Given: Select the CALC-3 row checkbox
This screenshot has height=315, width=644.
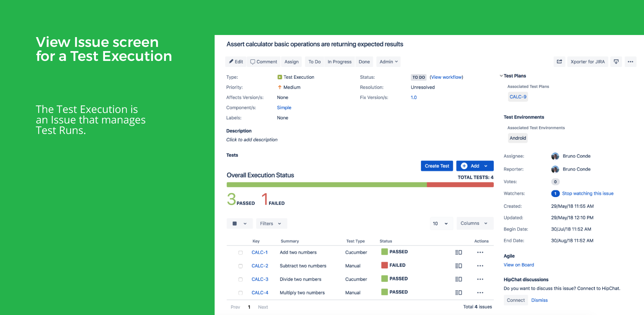Looking at the screenshot, I should 240,279.
